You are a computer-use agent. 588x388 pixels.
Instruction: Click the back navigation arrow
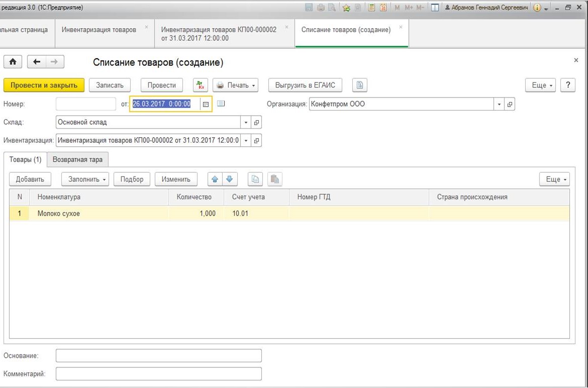(36, 62)
